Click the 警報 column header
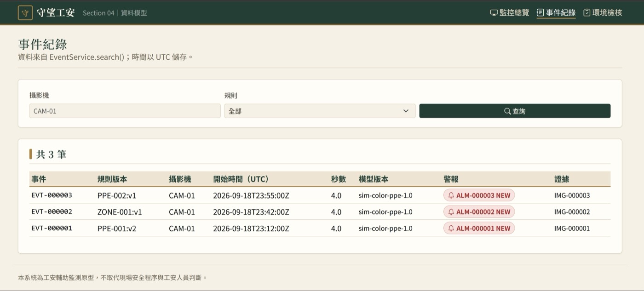Image resolution: width=644 pixels, height=291 pixels. click(451, 179)
